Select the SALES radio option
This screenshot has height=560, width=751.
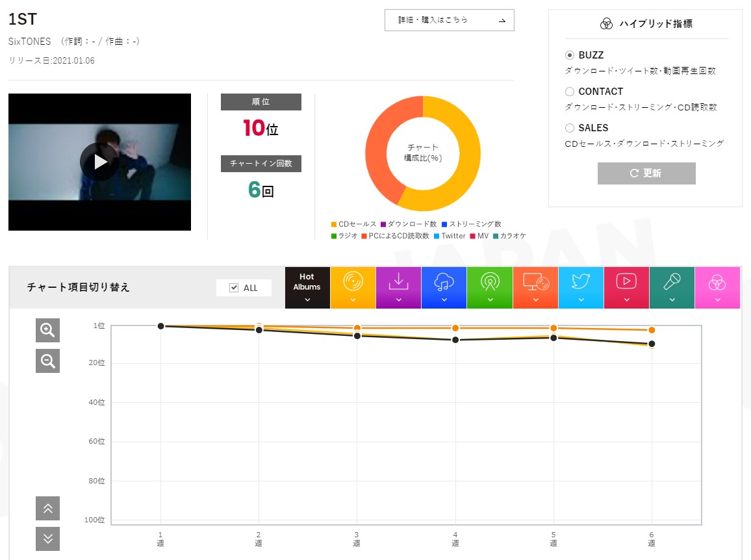[x=570, y=128]
